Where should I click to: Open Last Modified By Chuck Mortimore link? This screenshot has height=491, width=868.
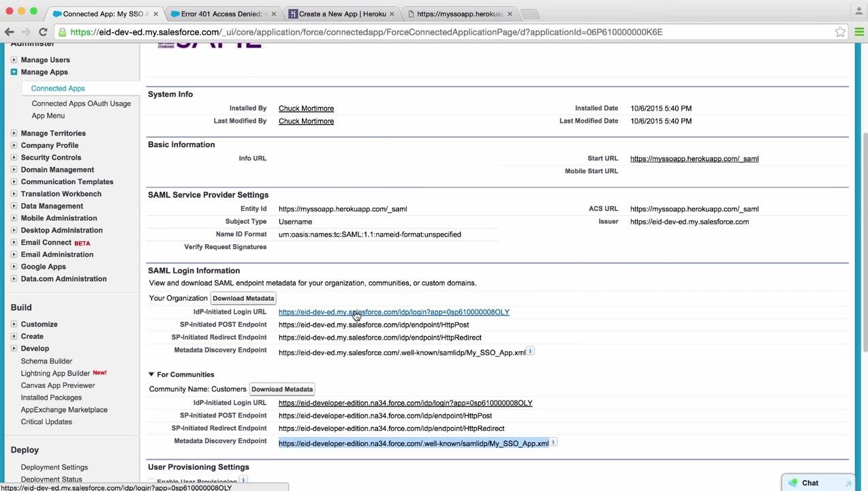(x=306, y=121)
